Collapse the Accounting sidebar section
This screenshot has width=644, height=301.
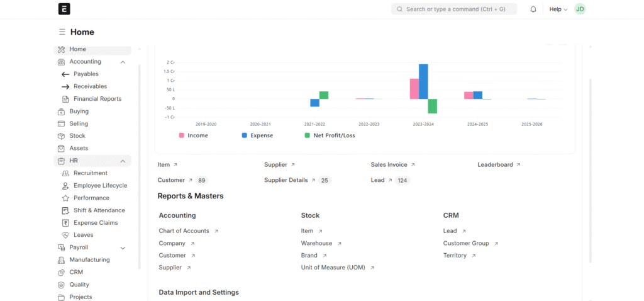pyautogui.click(x=123, y=62)
